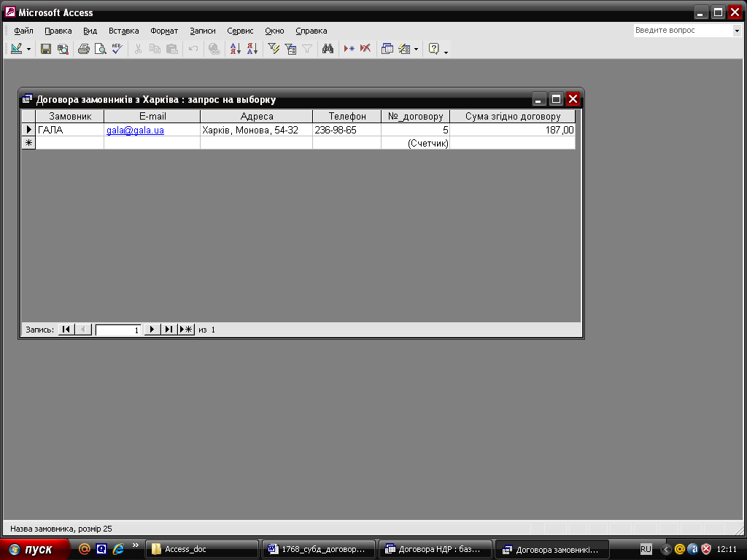Click the File Search icon

click(x=63, y=49)
